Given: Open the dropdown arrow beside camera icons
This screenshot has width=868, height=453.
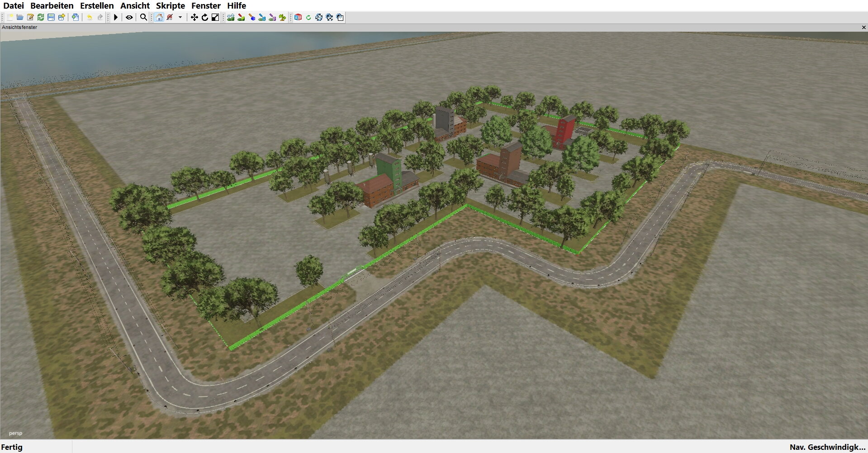Looking at the screenshot, I should coord(180,17).
